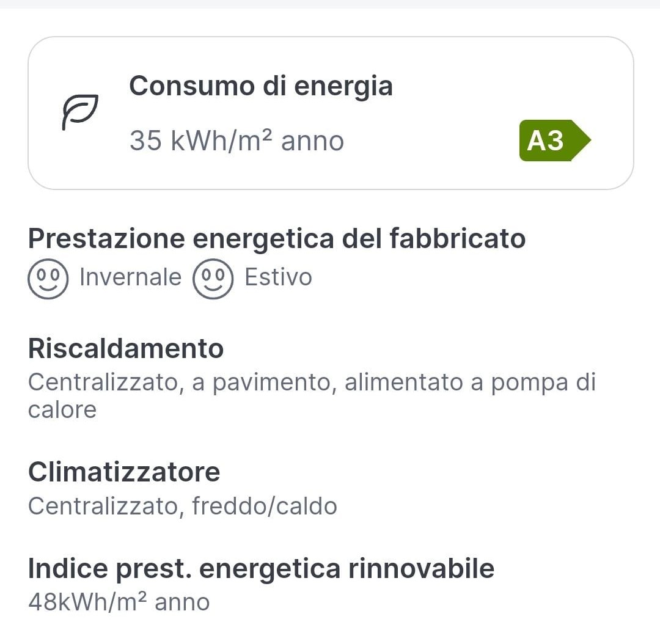Select the Estivo label
Image resolution: width=660 pixels, height=644 pixels.
click(x=279, y=277)
